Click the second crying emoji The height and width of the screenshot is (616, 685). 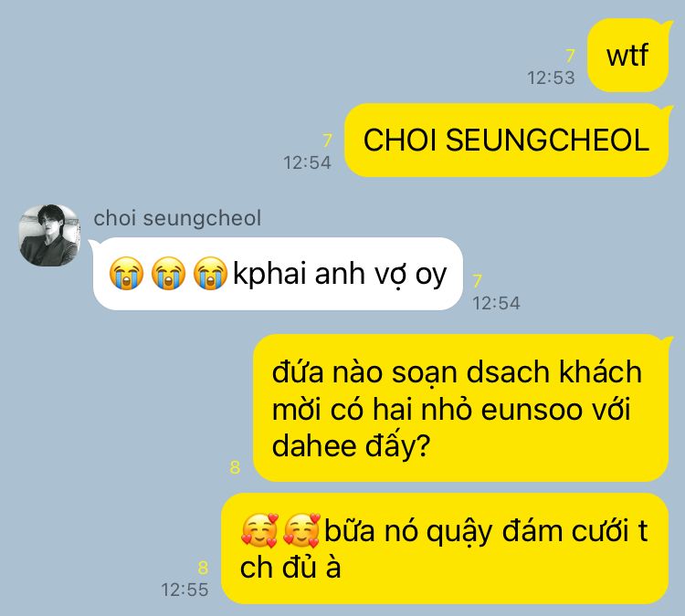[168, 273]
